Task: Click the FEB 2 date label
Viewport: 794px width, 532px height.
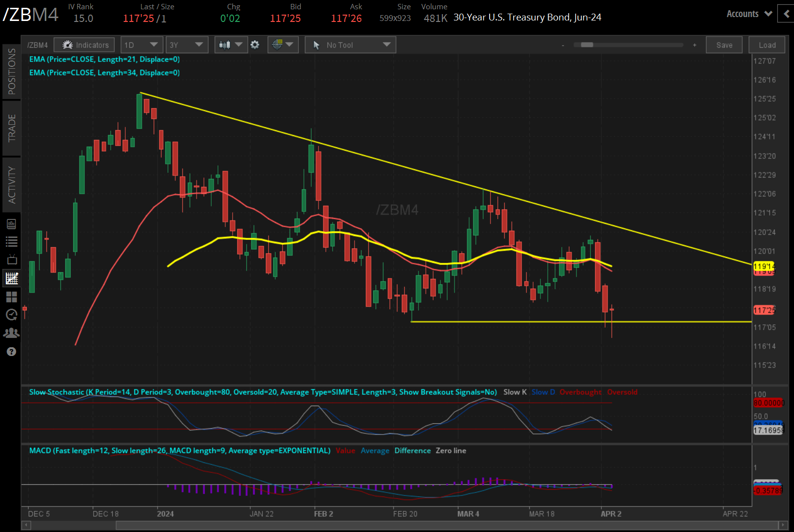Action: [x=323, y=514]
